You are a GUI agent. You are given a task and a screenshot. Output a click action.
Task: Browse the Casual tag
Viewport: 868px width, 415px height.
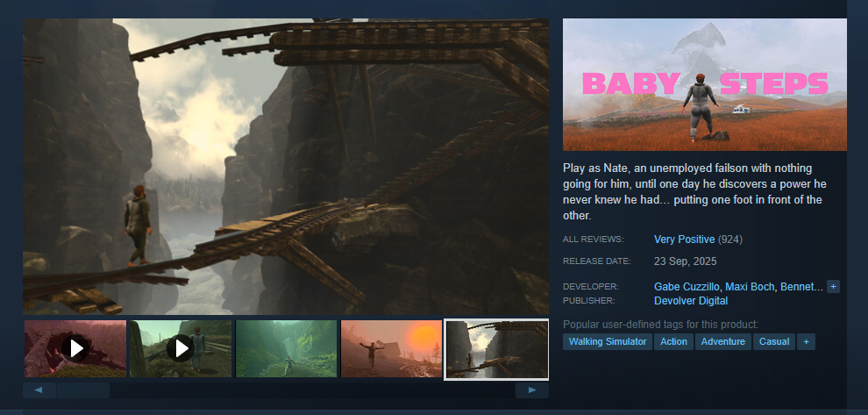click(x=774, y=342)
